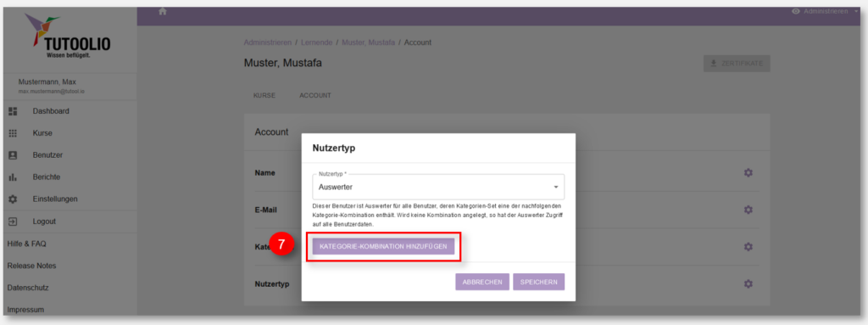
Task: Click the ABBRECHEN button
Action: click(482, 282)
